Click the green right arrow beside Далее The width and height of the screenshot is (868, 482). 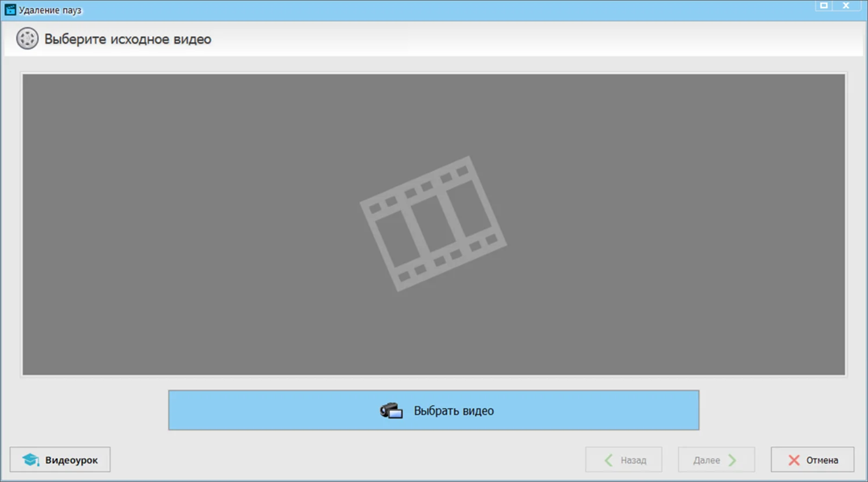733,460
